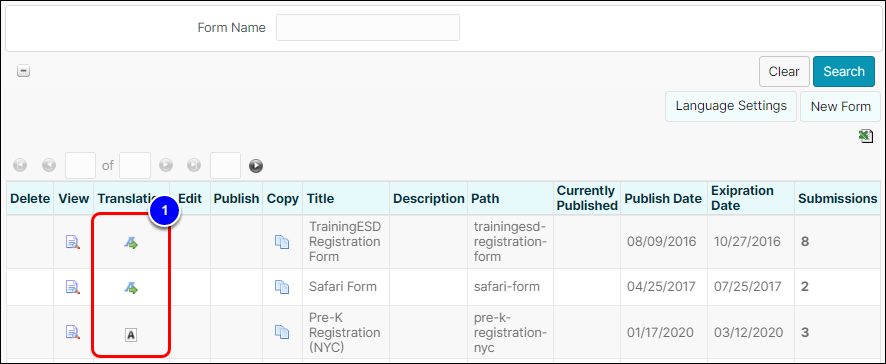Focus the Form Name field
The height and width of the screenshot is (364, 886).
tap(368, 28)
